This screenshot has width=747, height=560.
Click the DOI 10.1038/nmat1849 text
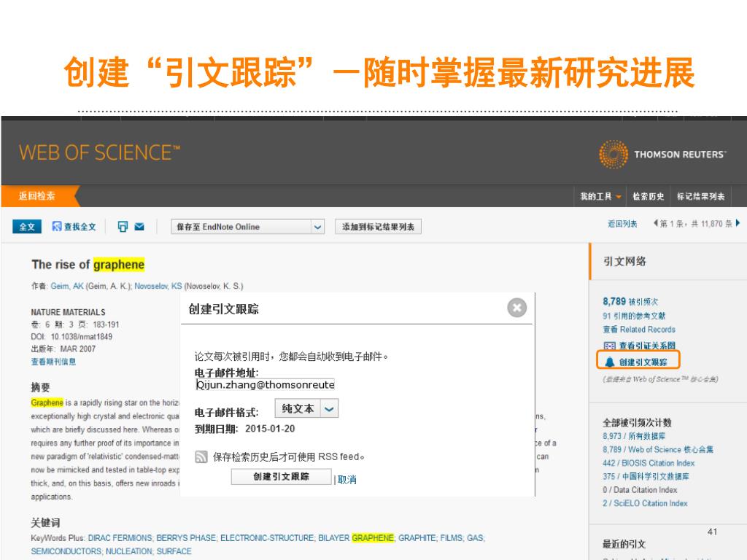point(82,337)
